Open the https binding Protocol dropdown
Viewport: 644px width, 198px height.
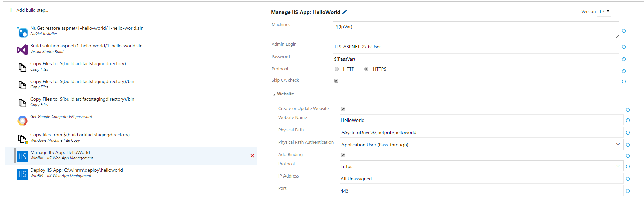[481, 166]
